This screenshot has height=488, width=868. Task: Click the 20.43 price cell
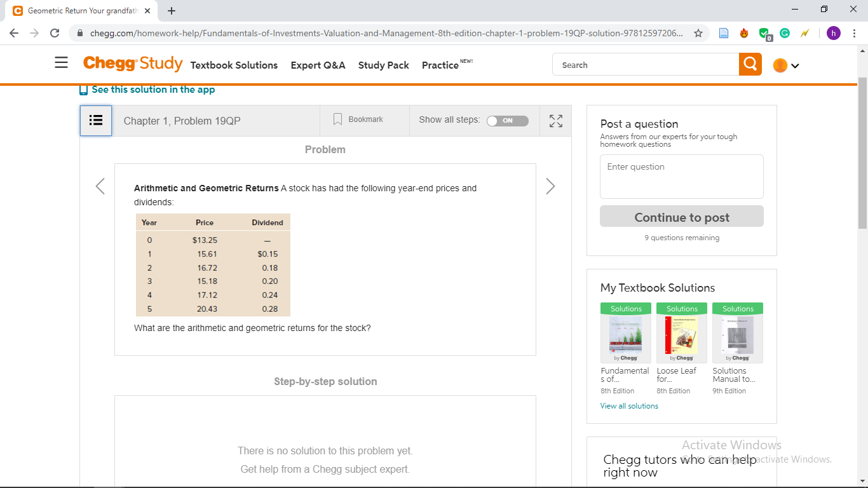tap(207, 309)
